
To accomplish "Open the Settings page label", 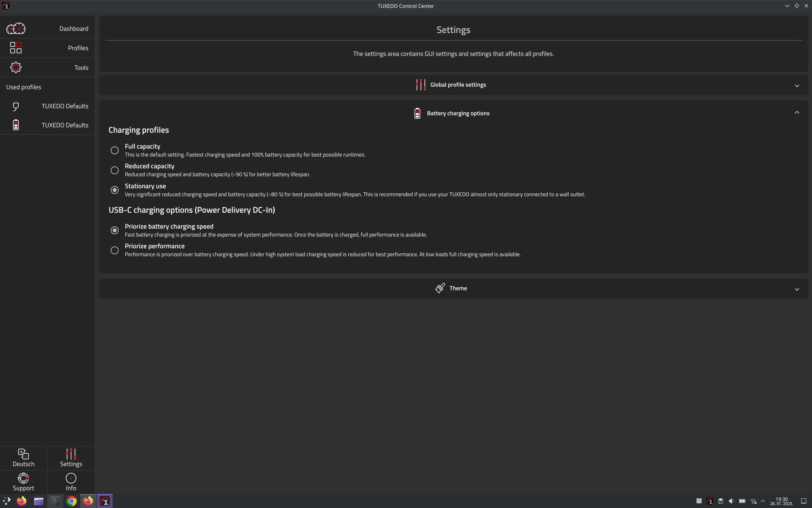I will coord(71,464).
